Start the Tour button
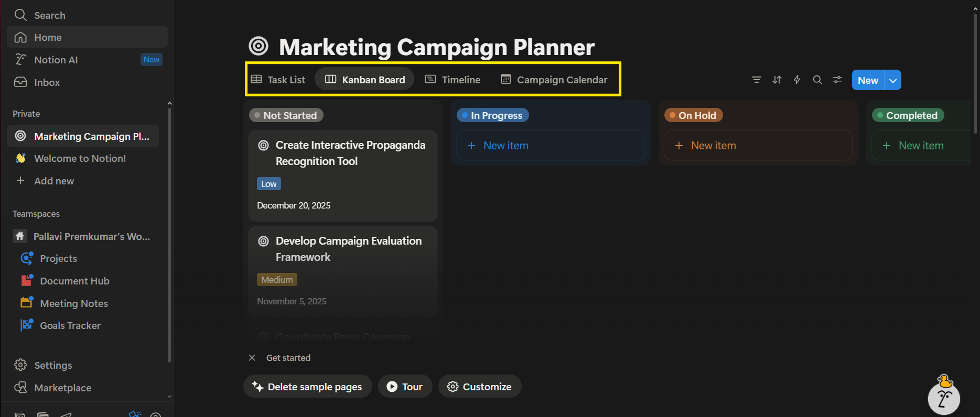This screenshot has height=417, width=980. click(405, 387)
